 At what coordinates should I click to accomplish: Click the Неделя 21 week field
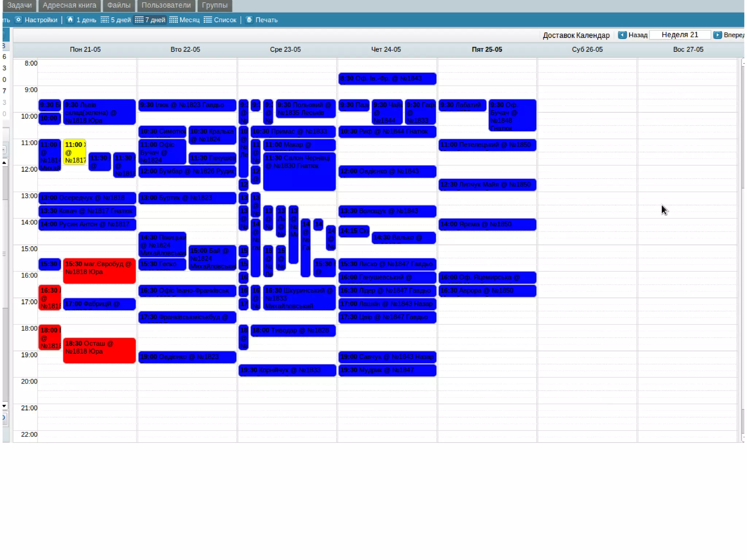point(680,35)
